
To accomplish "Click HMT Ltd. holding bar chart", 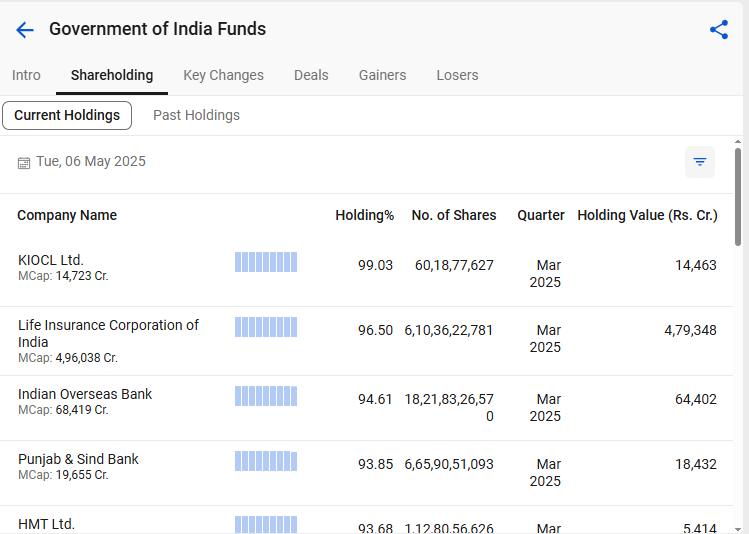I will 266,524.
